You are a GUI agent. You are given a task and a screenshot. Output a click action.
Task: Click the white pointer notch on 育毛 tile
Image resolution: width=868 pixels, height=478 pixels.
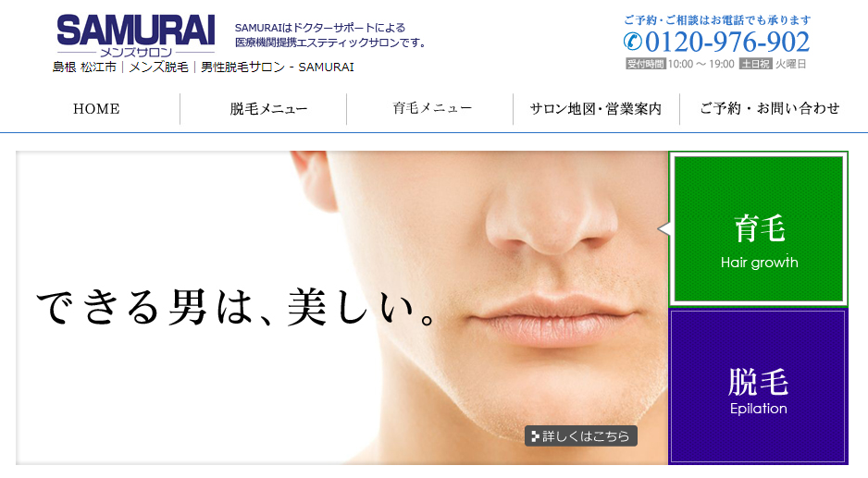(x=664, y=228)
